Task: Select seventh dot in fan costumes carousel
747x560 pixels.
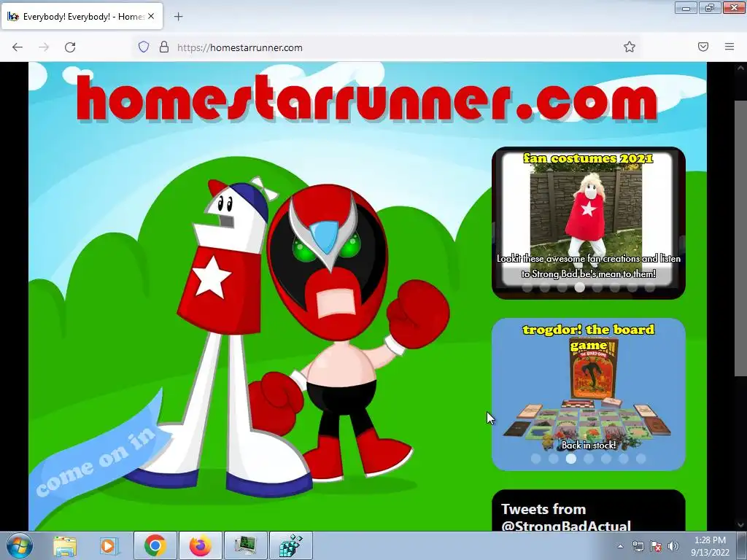Action: coord(632,287)
